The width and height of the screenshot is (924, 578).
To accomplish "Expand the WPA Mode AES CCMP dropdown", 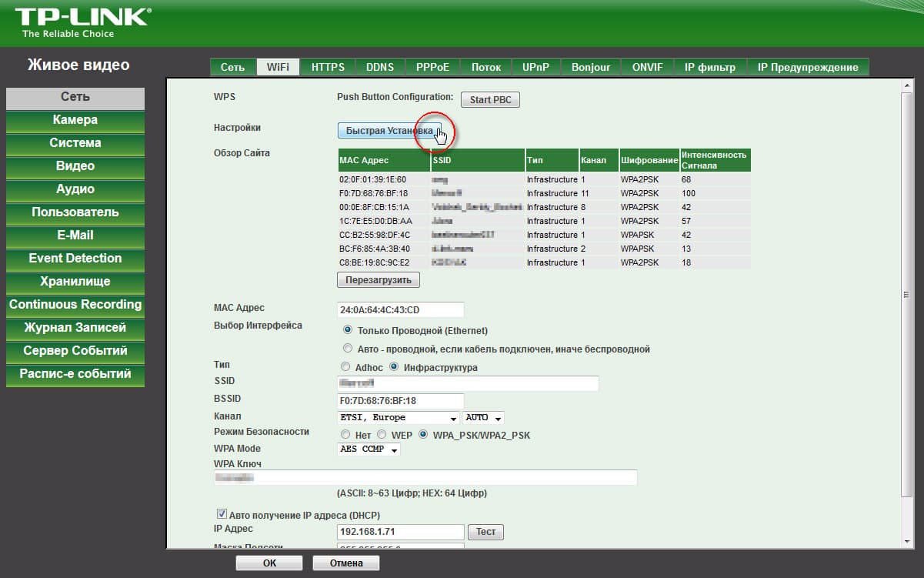I will pyautogui.click(x=369, y=449).
